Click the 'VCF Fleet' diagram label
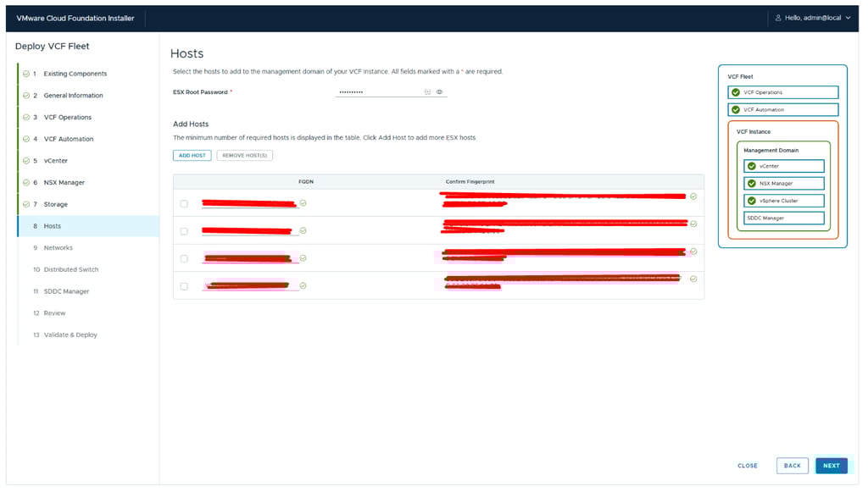Viewport: 868px width, 492px height. [740, 77]
